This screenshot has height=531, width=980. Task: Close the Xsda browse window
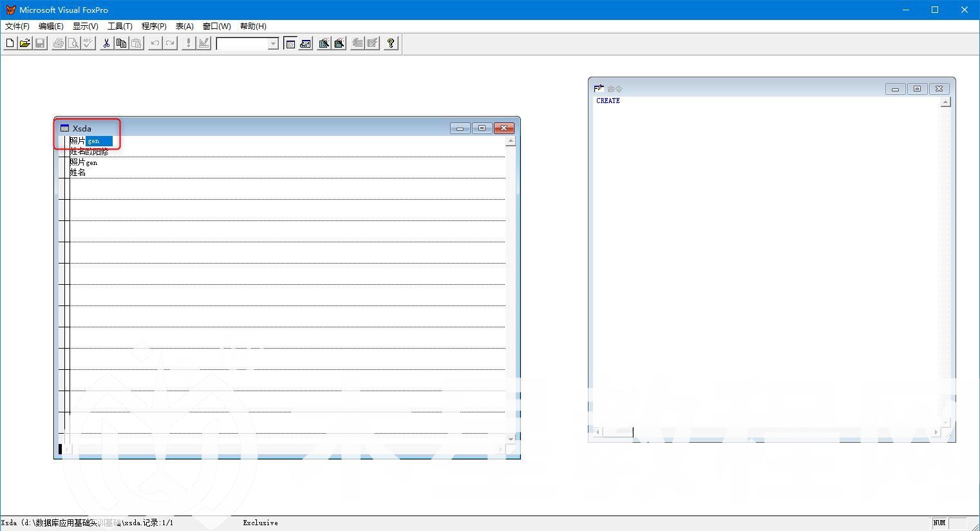click(504, 128)
